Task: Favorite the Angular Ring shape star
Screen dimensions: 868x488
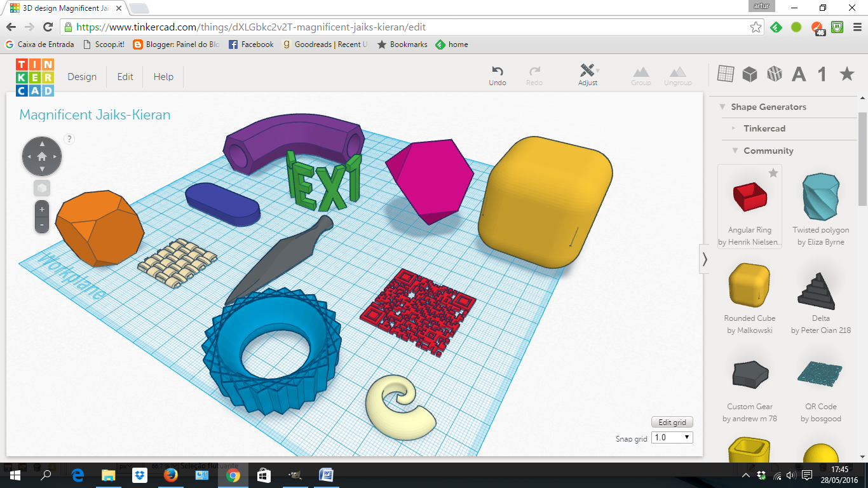Action: point(773,173)
